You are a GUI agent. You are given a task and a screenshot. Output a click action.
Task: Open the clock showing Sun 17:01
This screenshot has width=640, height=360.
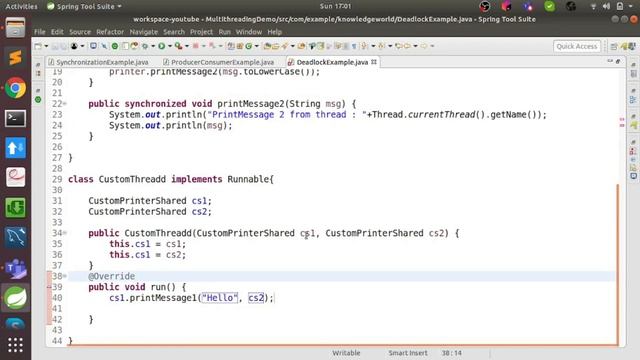tap(336, 6)
